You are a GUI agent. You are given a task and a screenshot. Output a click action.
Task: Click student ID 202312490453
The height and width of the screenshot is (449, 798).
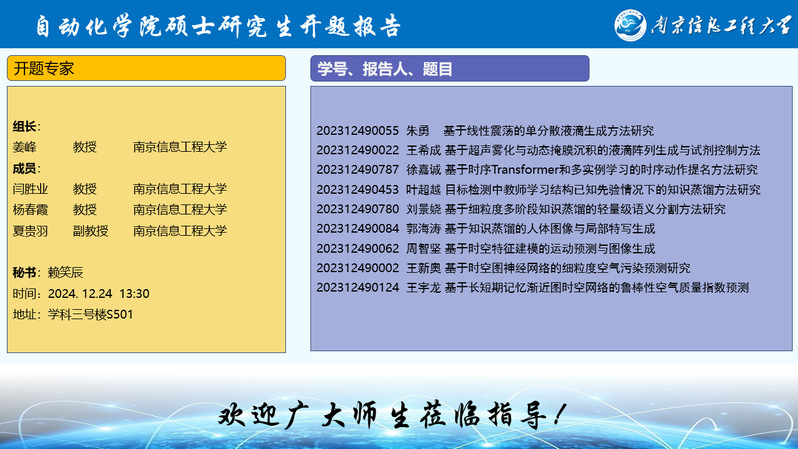[x=357, y=189]
